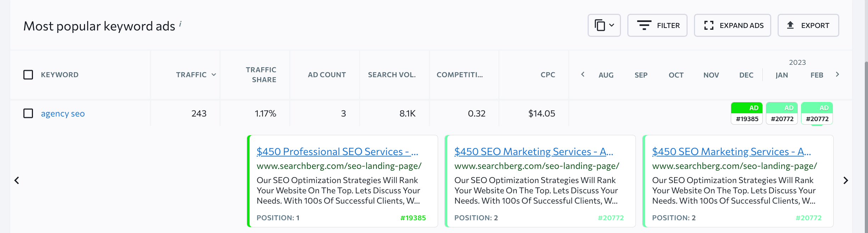Click the FILTER button

click(x=657, y=25)
